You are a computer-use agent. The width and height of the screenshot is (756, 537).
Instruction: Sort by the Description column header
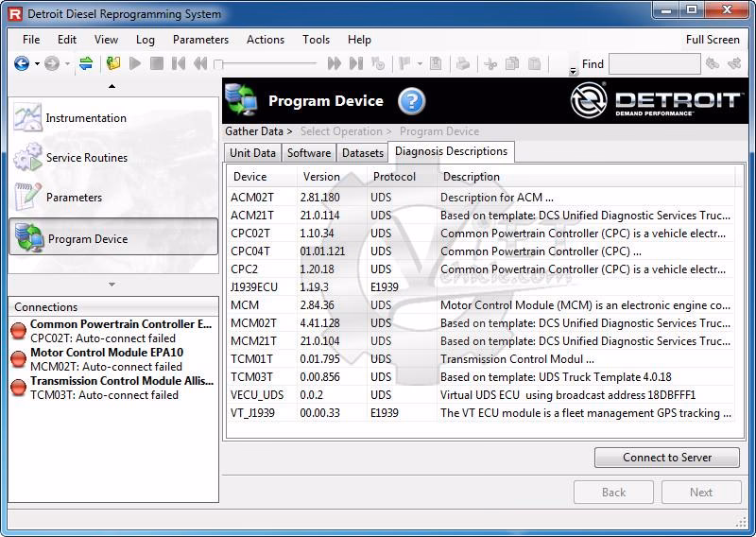[x=586, y=177]
